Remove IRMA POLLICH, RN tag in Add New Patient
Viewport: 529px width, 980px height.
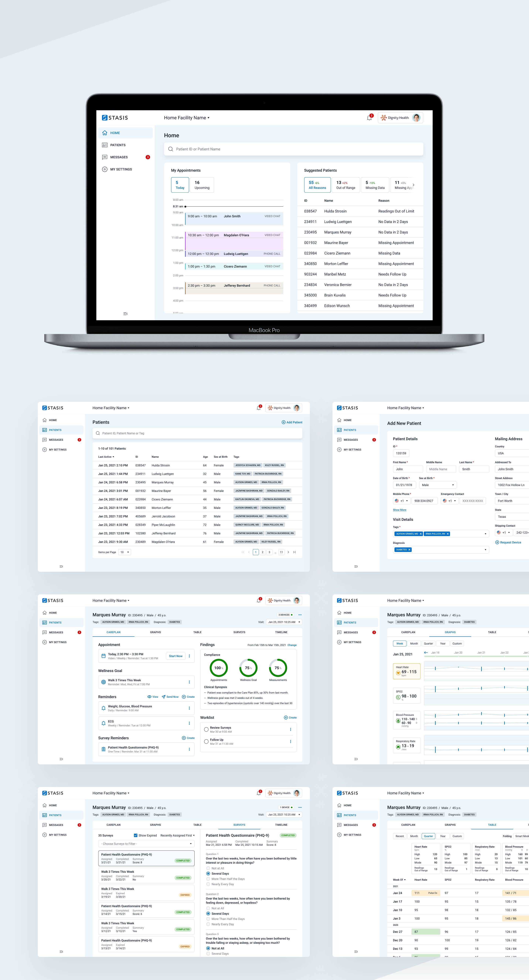pyautogui.click(x=448, y=534)
